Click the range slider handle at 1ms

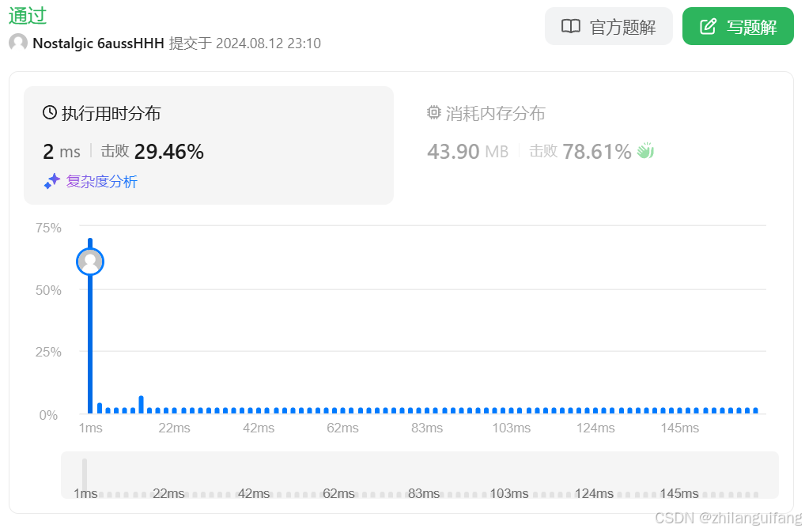85,476
